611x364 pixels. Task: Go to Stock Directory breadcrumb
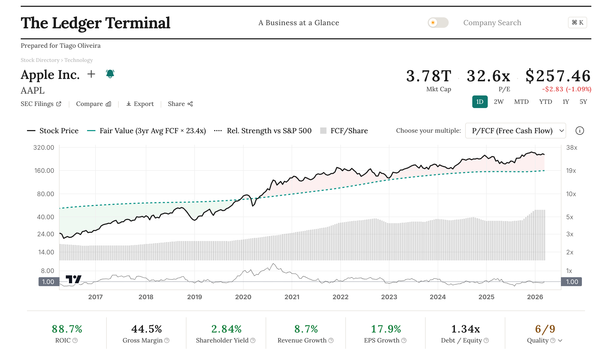[40, 60]
